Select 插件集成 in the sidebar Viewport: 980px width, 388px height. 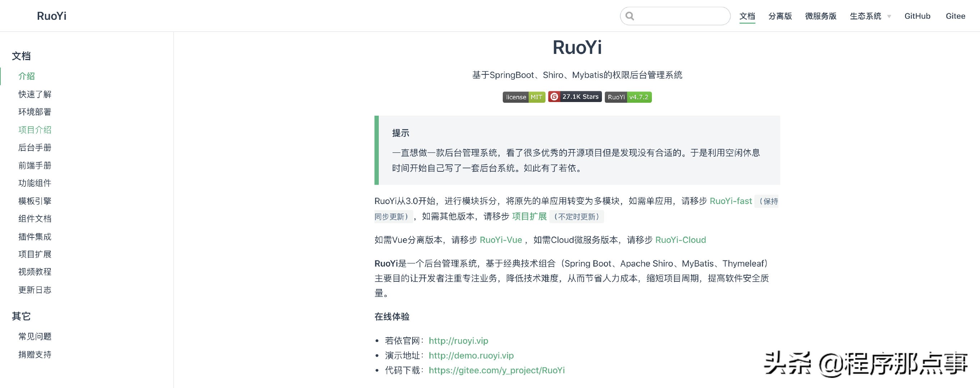(34, 236)
